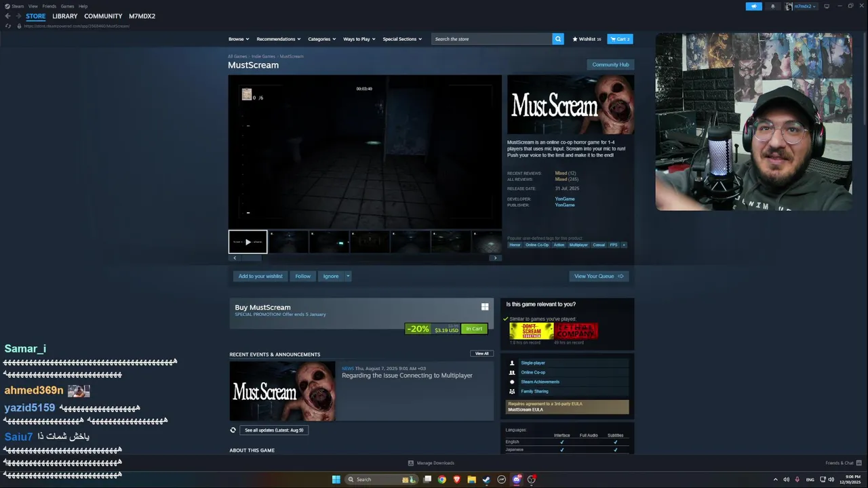Expand the Special Sections dropdown
This screenshot has width=868, height=488.
point(402,39)
